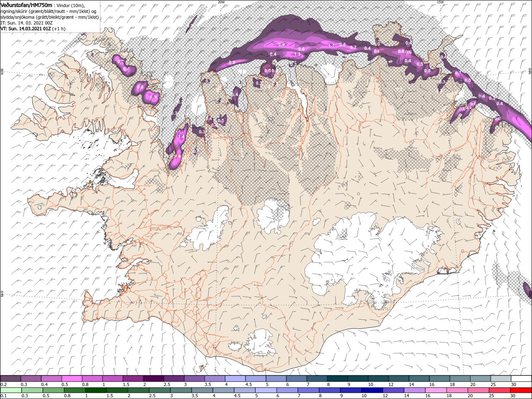Select top-row legend swatch between 0.2 and 0.3

(x=10, y=379)
